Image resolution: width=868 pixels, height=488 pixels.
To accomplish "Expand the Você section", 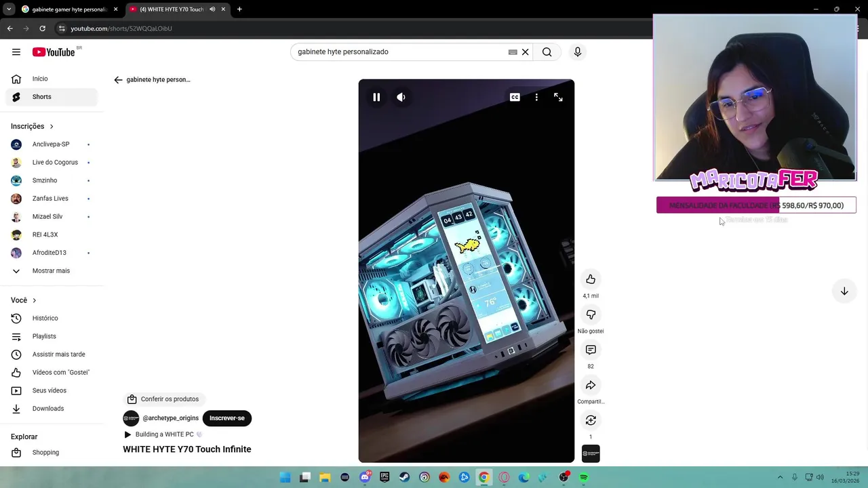I will click(24, 300).
